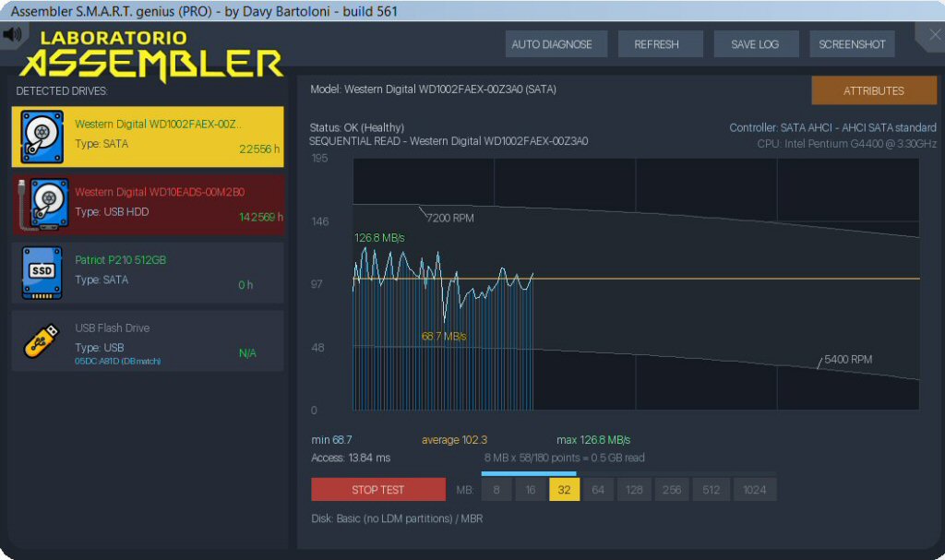945x560 pixels.
Task: Choose the 32 MB block size
Action: point(564,490)
